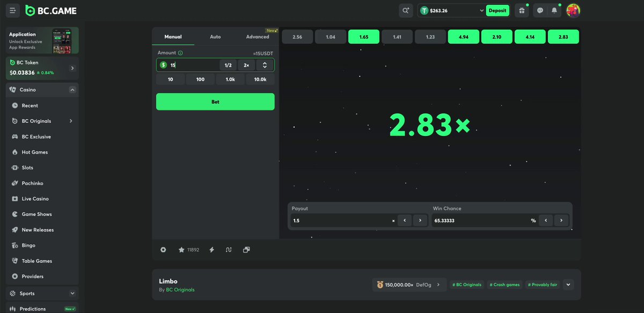Click the BC Originals author link
This screenshot has height=313, width=644.
point(180,290)
